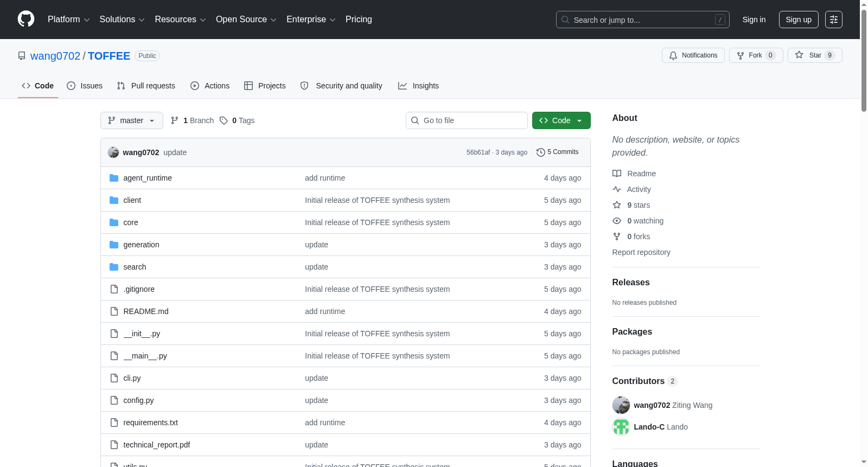The image size is (868, 467).
Task: Click the Notifications button
Action: pyautogui.click(x=693, y=55)
